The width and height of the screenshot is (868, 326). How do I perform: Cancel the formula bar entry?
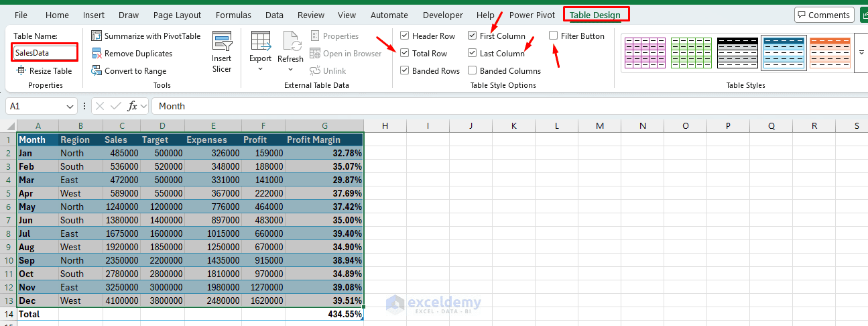[x=101, y=106]
